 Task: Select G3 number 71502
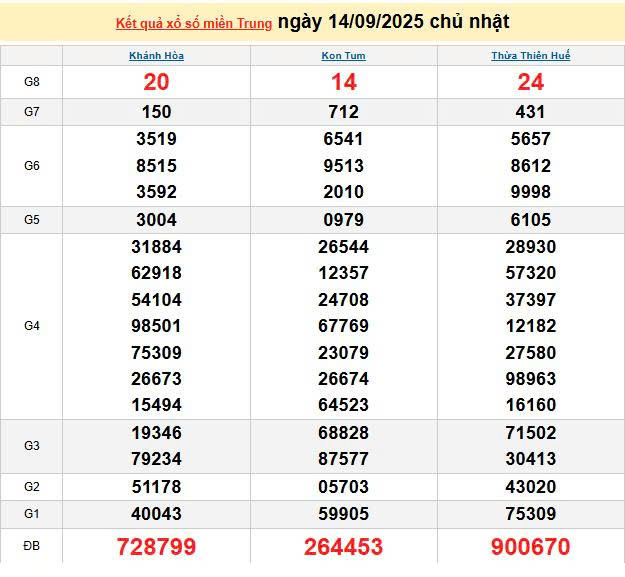[x=531, y=433]
